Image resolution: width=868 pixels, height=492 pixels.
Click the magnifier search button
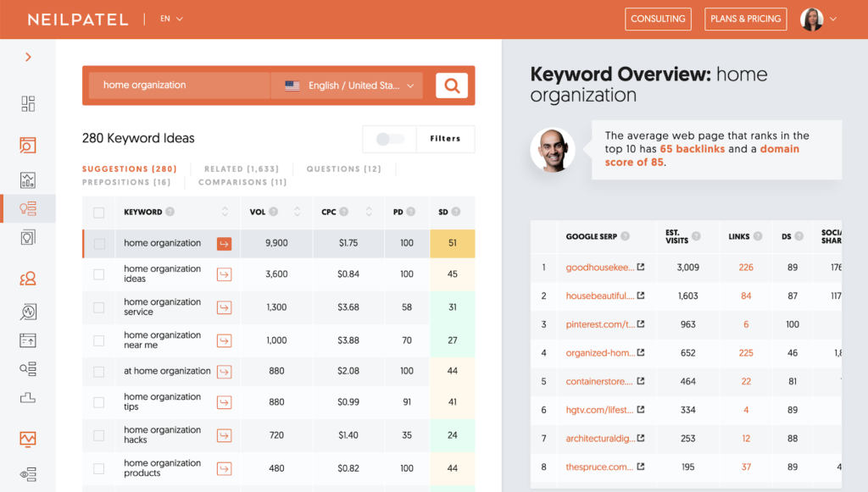452,86
